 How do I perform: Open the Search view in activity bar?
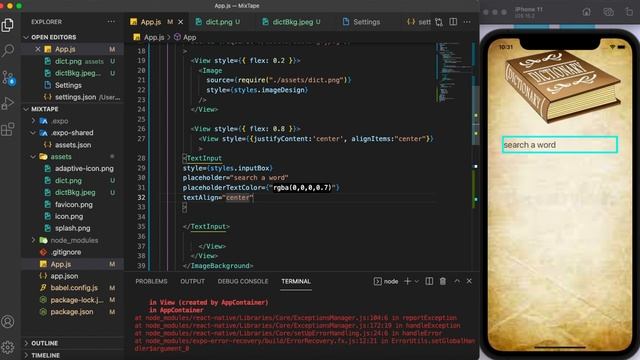coord(8,51)
